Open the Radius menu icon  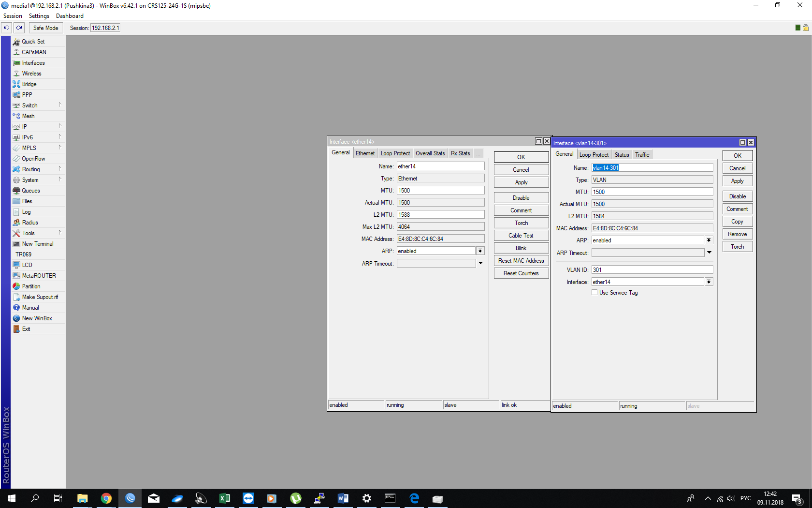pos(16,223)
